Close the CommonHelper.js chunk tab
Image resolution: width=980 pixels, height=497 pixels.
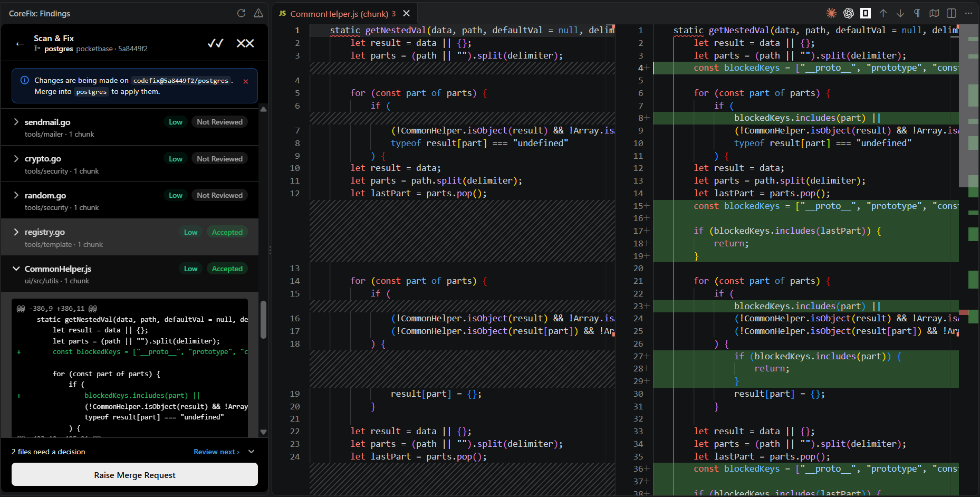(406, 13)
